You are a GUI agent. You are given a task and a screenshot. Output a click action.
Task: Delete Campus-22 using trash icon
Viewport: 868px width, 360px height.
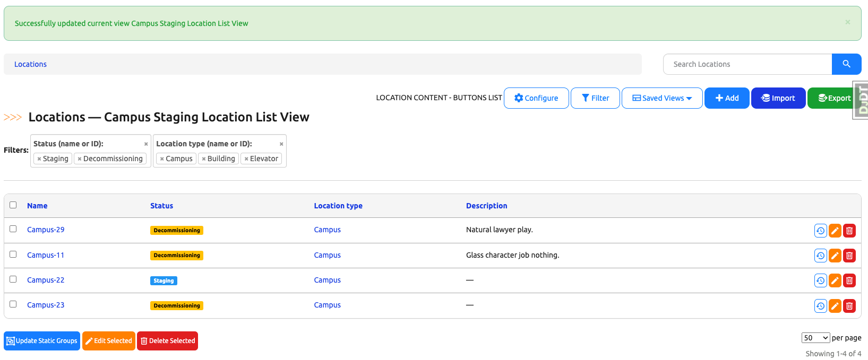(849, 280)
